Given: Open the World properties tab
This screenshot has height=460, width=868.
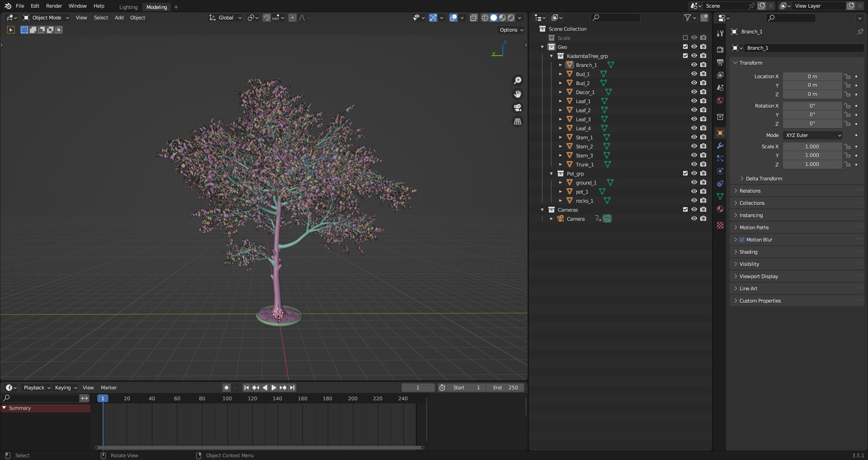Looking at the screenshot, I should 720,100.
